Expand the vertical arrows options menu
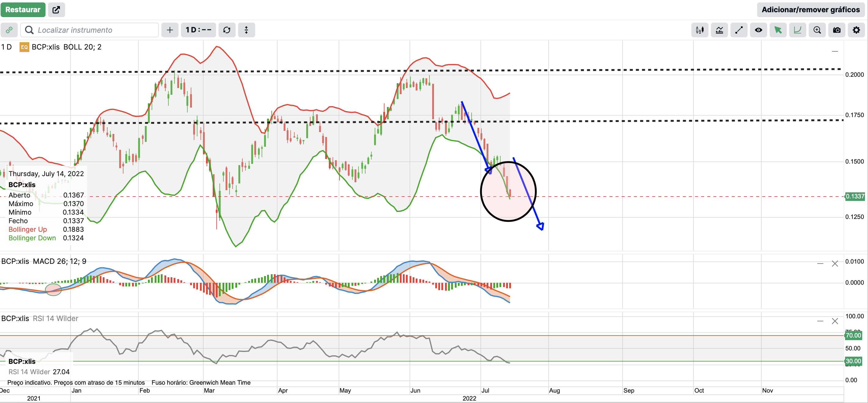 pos(246,30)
